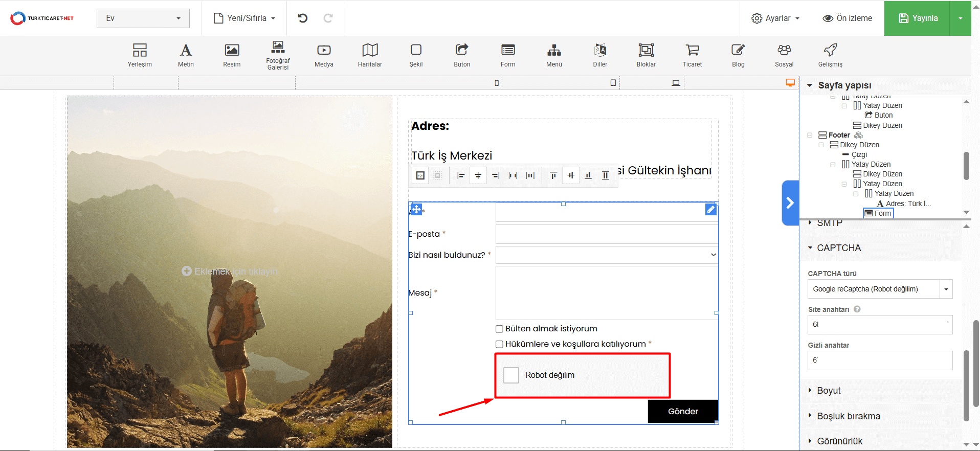Click the Site anahtarı input field
The height and width of the screenshot is (451, 980).
(x=880, y=325)
